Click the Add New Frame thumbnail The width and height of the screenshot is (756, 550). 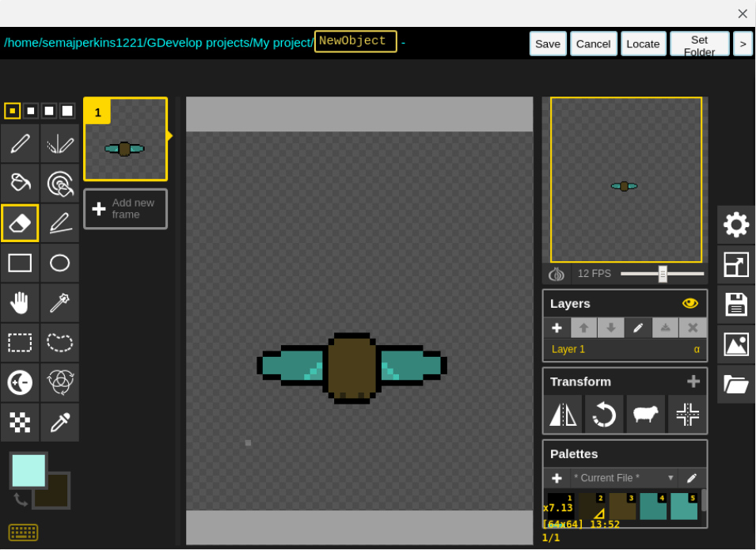(x=125, y=209)
